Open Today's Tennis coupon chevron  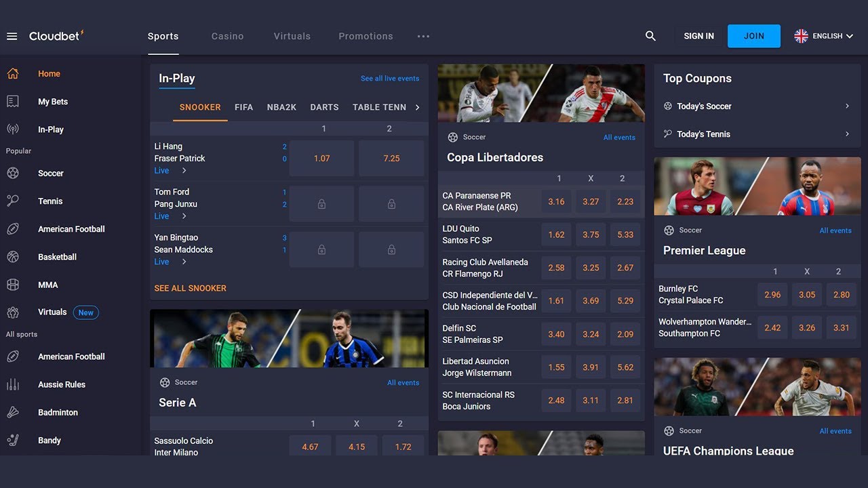[x=847, y=134]
